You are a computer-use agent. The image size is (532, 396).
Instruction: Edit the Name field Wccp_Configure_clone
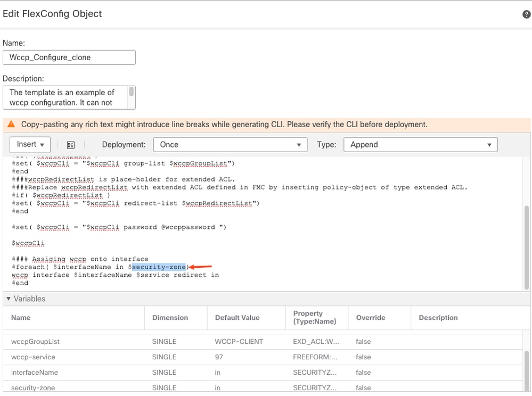coord(69,57)
